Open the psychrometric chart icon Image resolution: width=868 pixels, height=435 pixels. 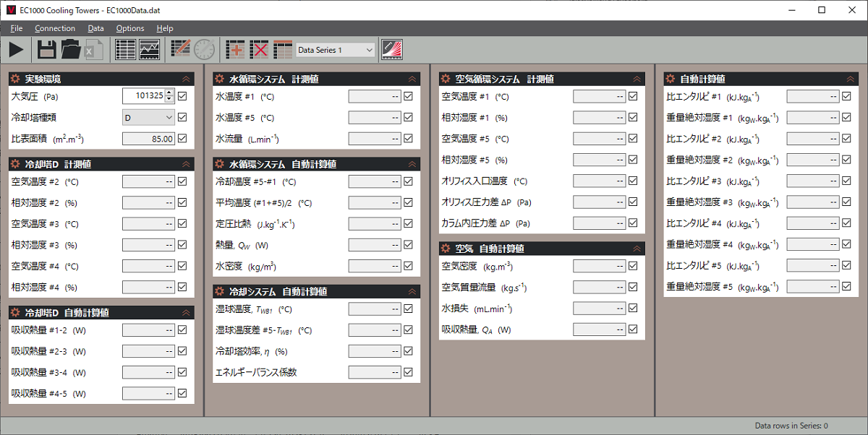tap(392, 50)
